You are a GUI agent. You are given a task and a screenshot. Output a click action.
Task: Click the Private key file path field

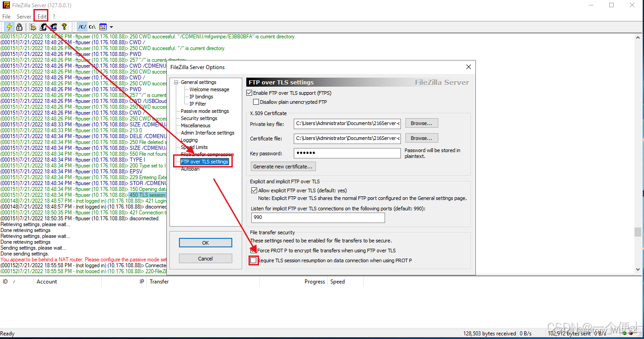tap(347, 123)
